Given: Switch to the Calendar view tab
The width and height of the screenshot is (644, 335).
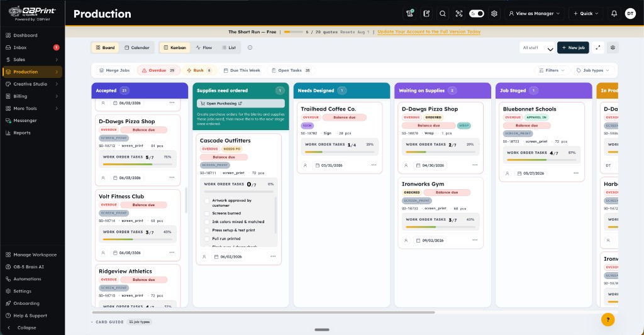Looking at the screenshot, I should pyautogui.click(x=136, y=48).
